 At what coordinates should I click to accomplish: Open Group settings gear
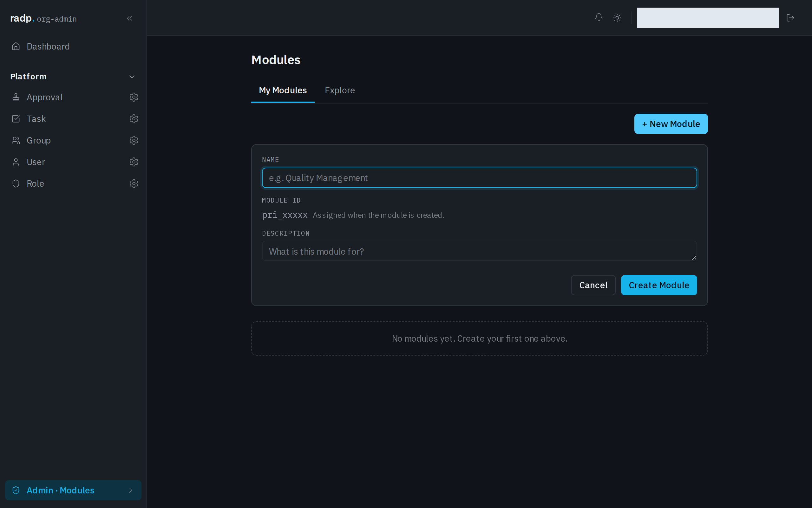point(134,140)
